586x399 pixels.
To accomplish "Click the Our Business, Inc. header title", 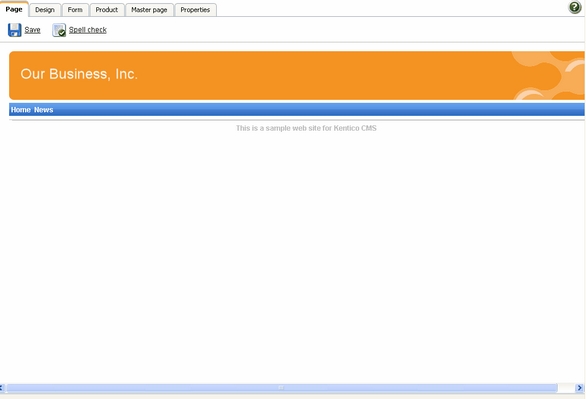I will click(79, 74).
